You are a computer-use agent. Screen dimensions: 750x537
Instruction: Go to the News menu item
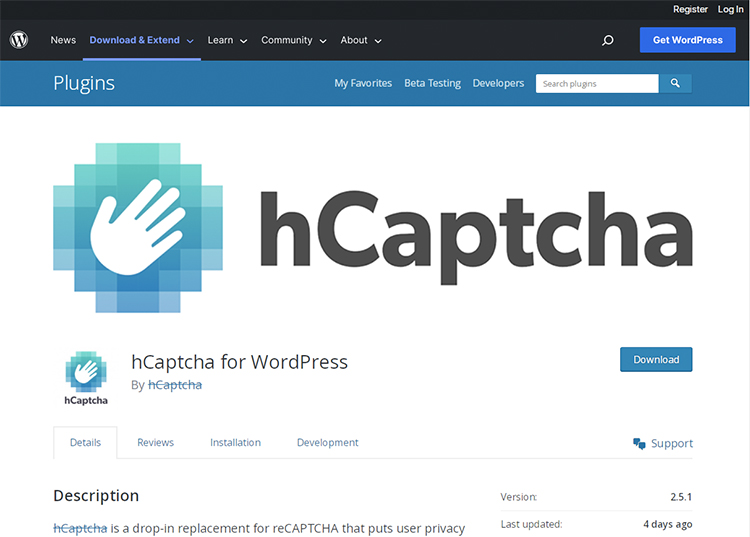point(63,40)
